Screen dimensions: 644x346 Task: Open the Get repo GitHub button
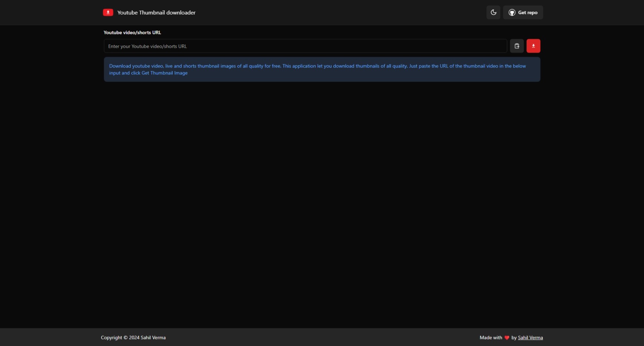tap(523, 13)
